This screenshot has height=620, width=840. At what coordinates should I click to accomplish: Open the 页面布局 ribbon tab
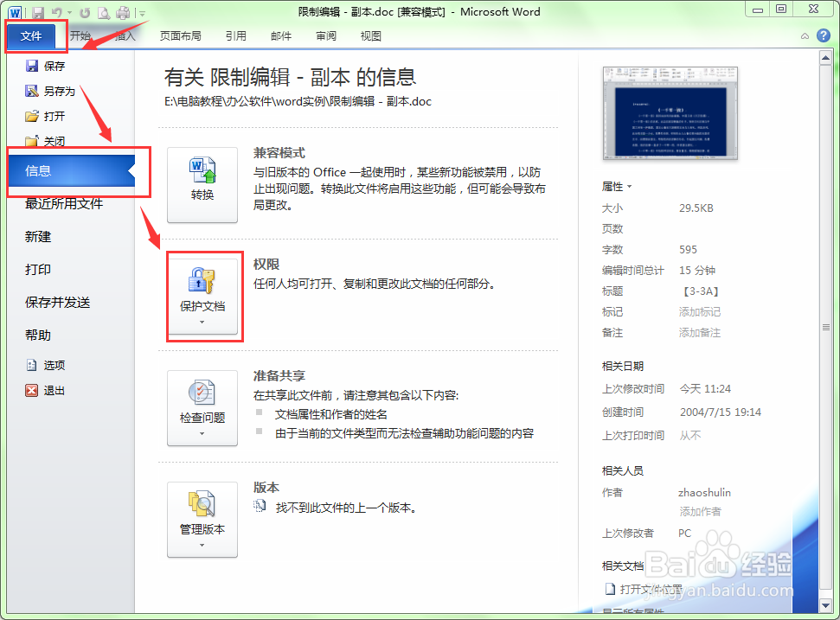point(181,35)
